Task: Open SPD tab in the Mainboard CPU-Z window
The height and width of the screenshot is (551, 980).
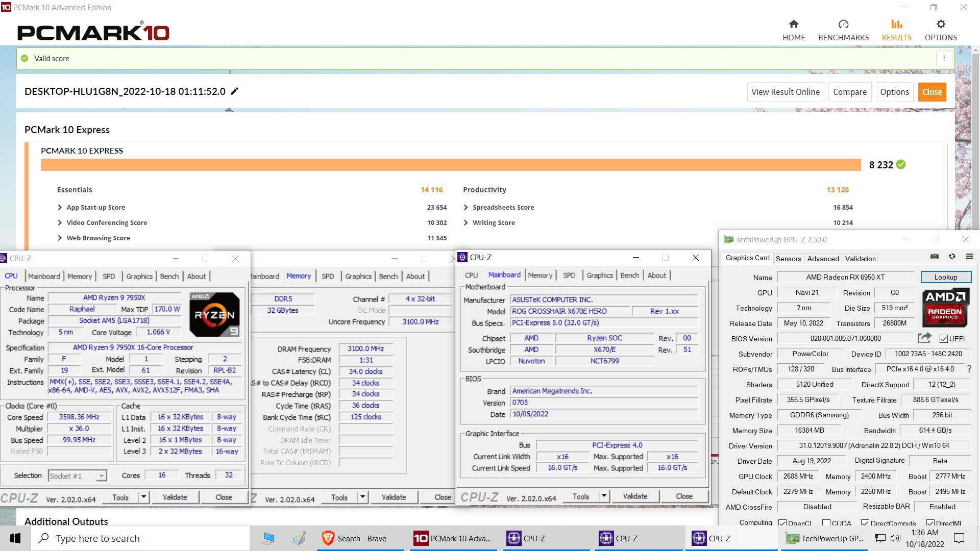Action: point(569,275)
